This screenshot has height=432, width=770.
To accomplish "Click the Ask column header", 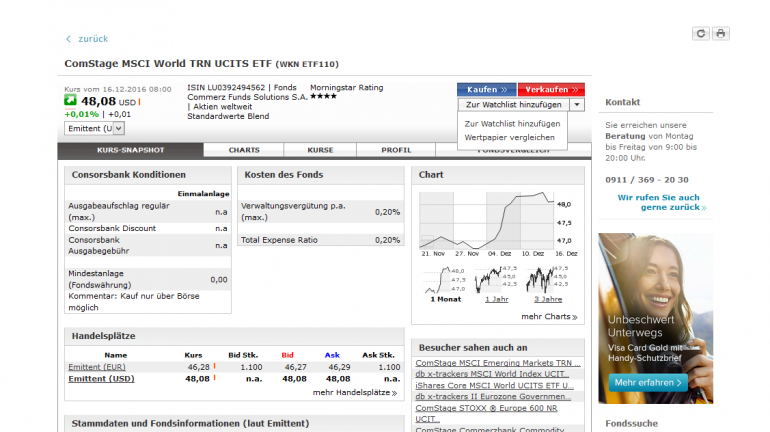I will click(332, 355).
